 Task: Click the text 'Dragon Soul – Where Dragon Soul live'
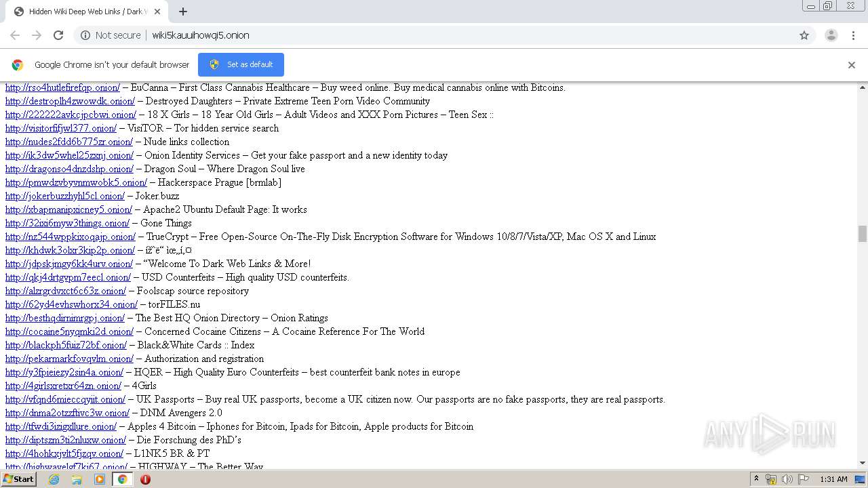tap(224, 169)
